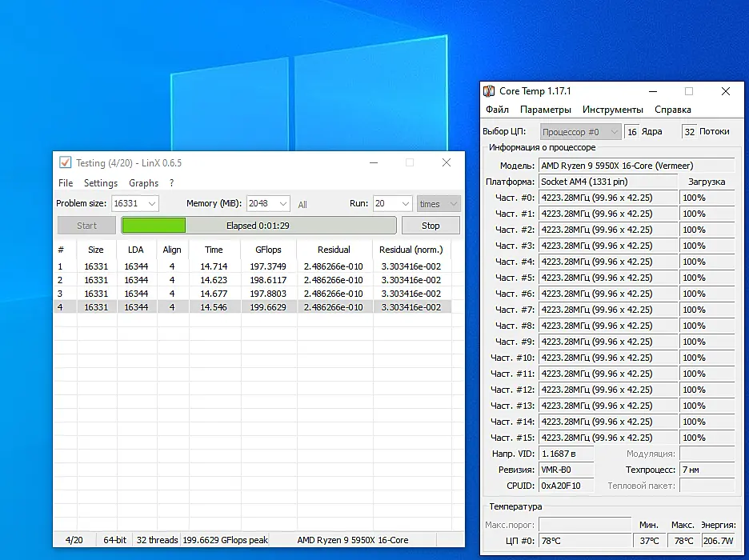Select test row with 197.3749 GFlops
The width and height of the screenshot is (749, 560).
(252, 266)
